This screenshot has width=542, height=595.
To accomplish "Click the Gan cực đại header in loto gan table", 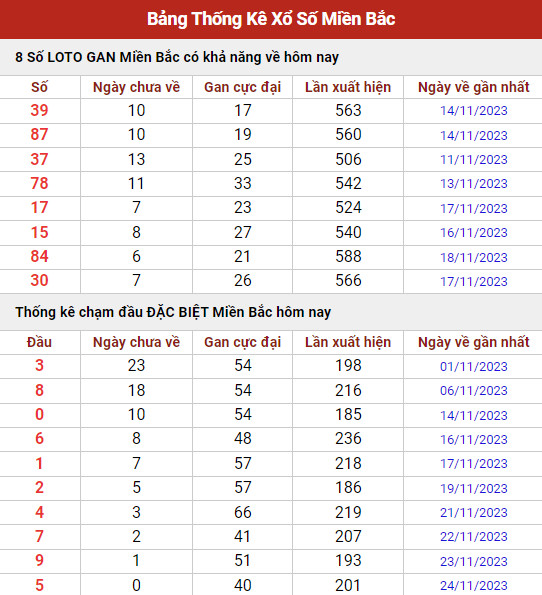I will point(243,87).
